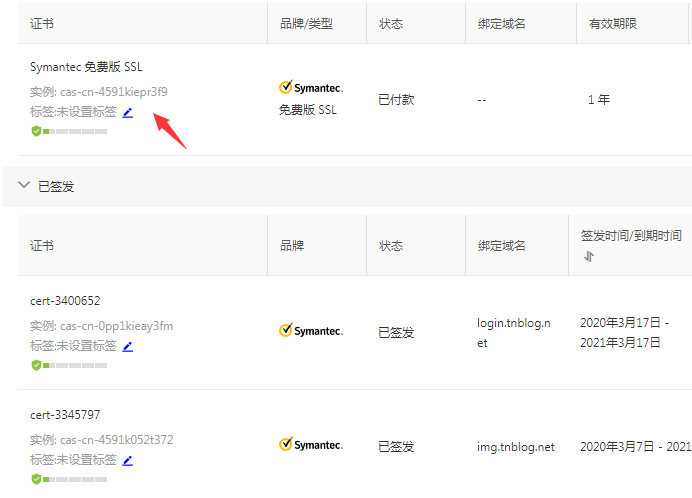
Task: Click green shield icon of Symantec 免费版 SSL
Action: point(36,131)
